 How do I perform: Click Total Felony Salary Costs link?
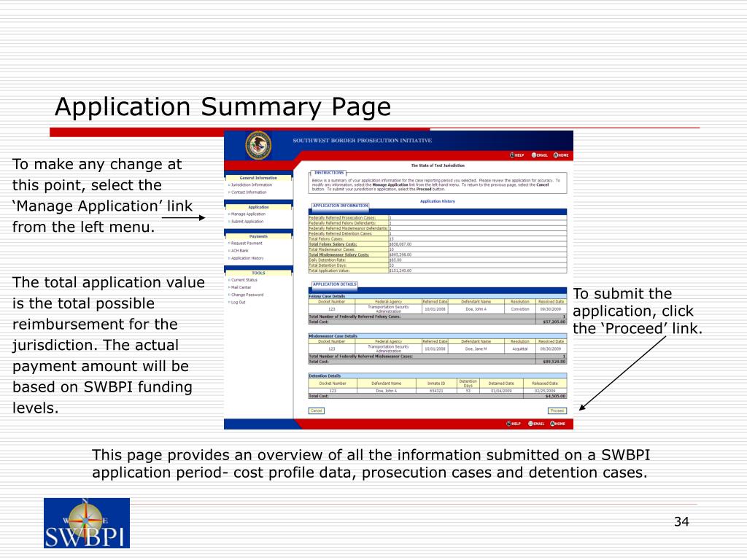[333, 244]
